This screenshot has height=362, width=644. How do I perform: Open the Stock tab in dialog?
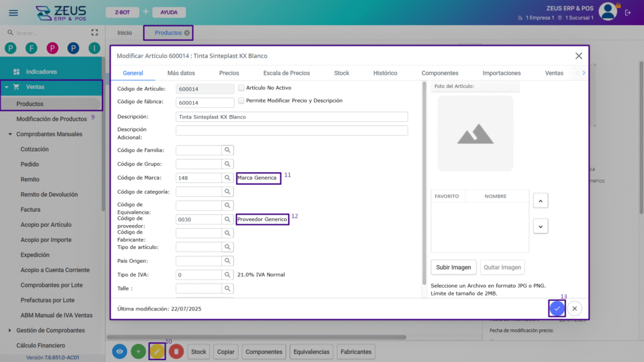341,73
